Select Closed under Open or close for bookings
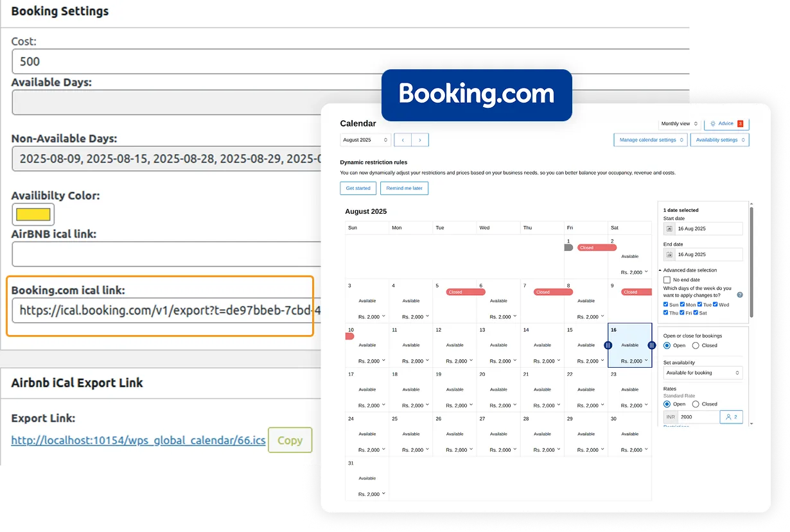The image size is (790, 532). (696, 345)
